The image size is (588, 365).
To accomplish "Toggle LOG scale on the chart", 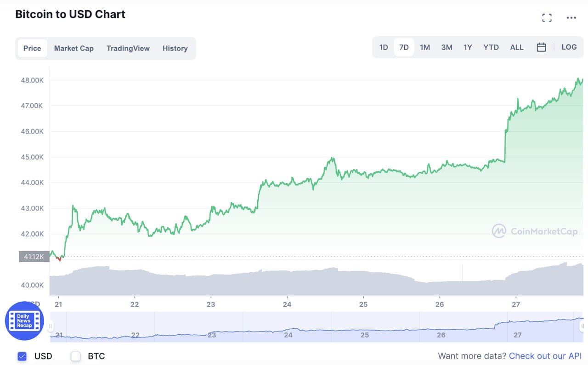I will 569,47.
